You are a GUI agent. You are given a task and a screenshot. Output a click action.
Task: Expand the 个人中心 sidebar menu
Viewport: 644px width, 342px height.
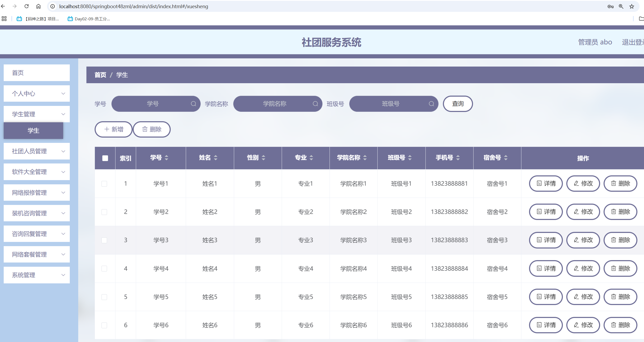tap(37, 93)
